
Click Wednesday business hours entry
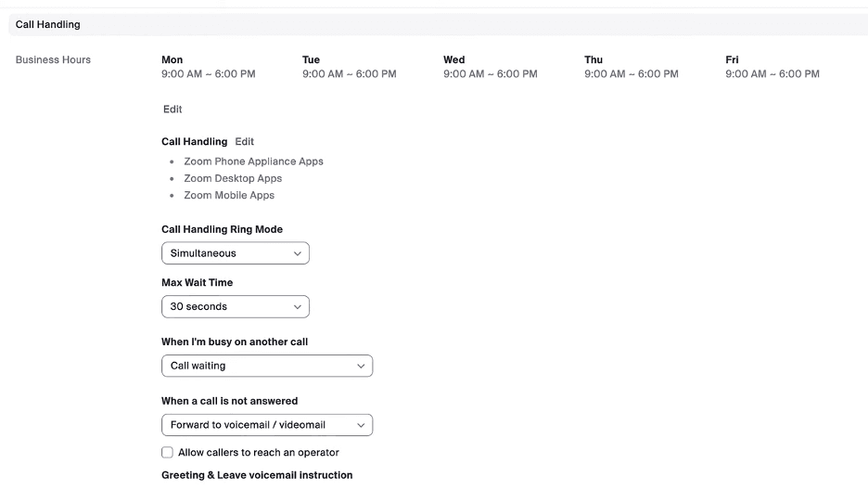click(490, 74)
